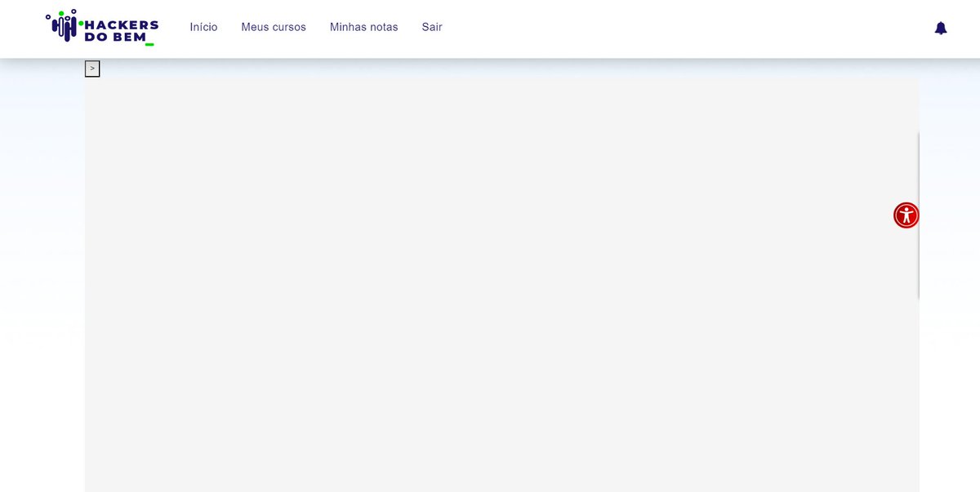The width and height of the screenshot is (980, 492).
Task: Open the red accessibility widget
Action: pyautogui.click(x=906, y=215)
